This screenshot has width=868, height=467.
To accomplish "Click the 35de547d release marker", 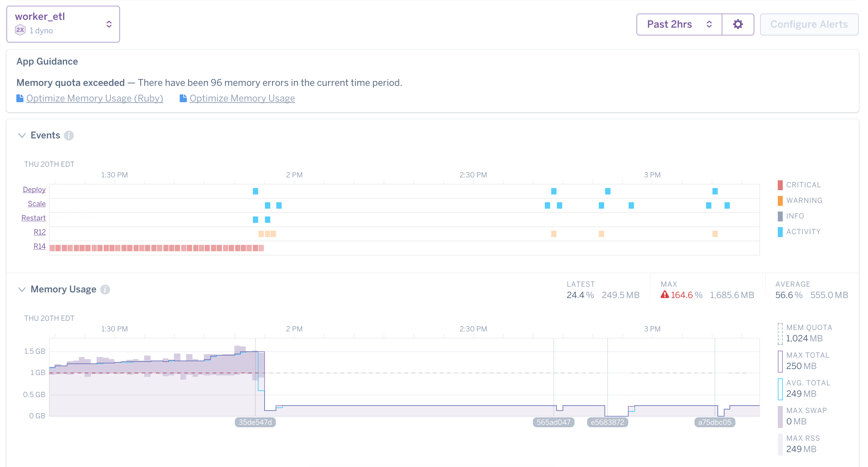I will (x=255, y=422).
